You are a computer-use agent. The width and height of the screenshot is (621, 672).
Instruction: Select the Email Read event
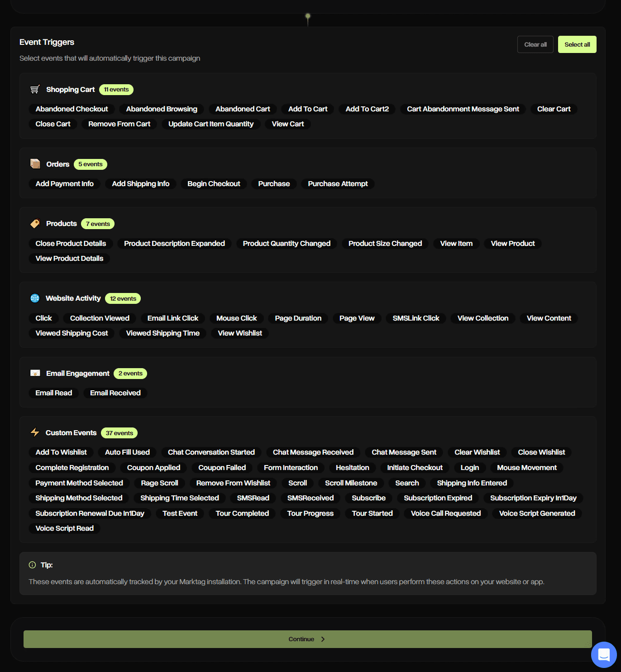coord(53,393)
